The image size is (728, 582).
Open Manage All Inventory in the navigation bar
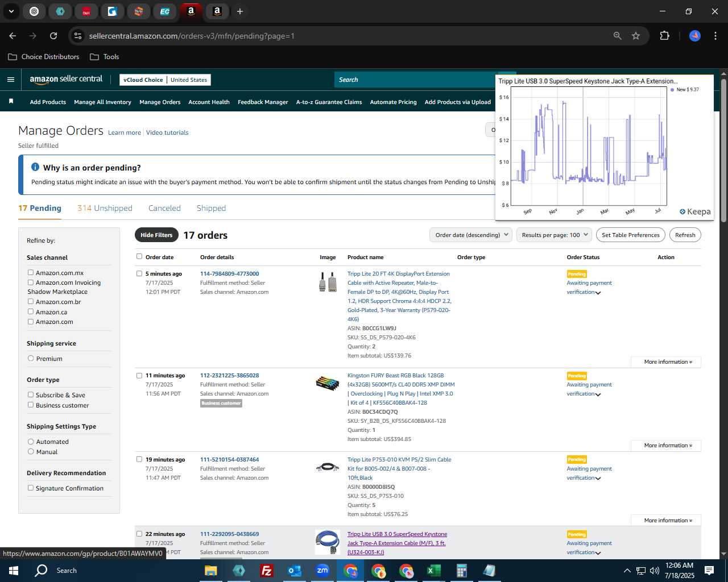[x=102, y=102]
